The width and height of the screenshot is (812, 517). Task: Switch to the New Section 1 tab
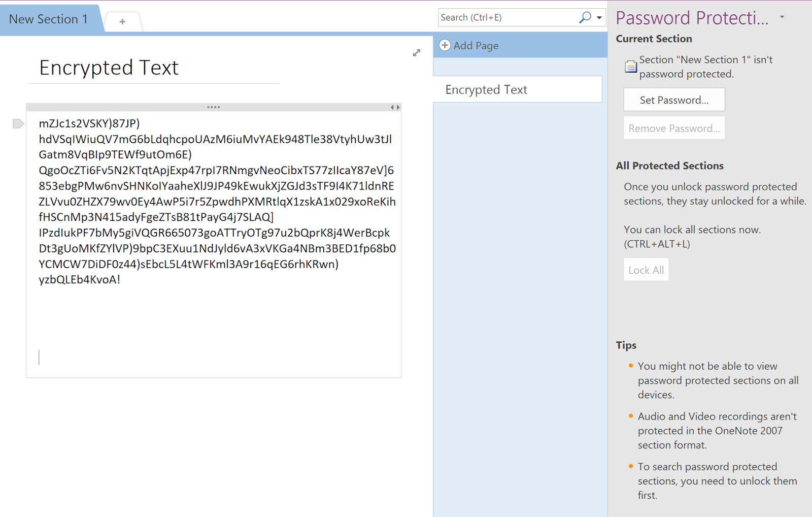(x=49, y=19)
